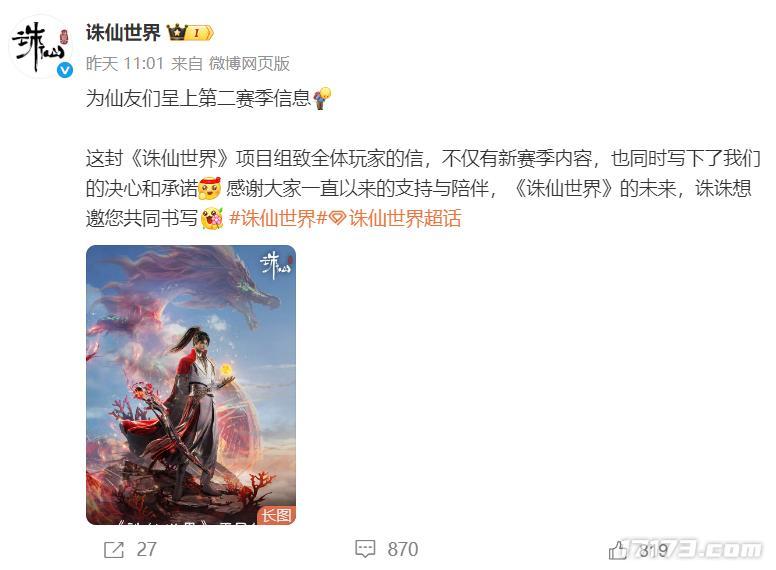Click the 诛仙 logo watermark in image
Viewport: 776px width, 570px height.
point(275,265)
